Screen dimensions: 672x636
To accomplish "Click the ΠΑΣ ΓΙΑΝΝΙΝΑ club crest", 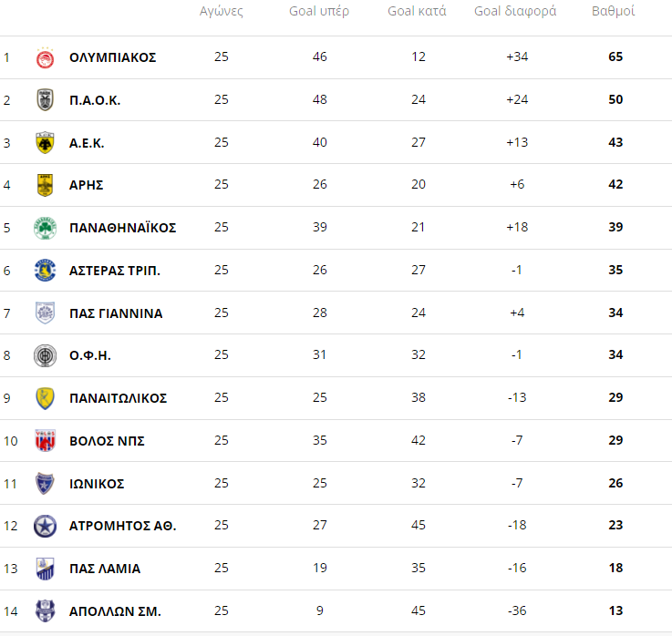I will [45, 313].
